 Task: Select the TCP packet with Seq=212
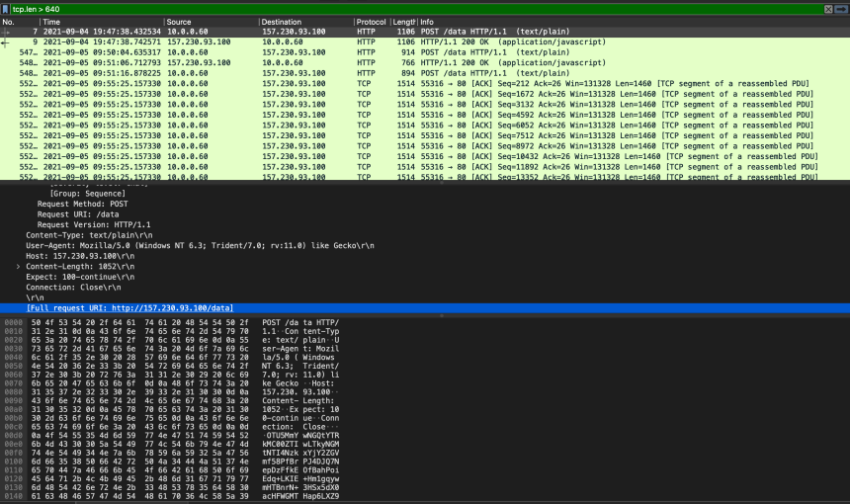(425, 83)
